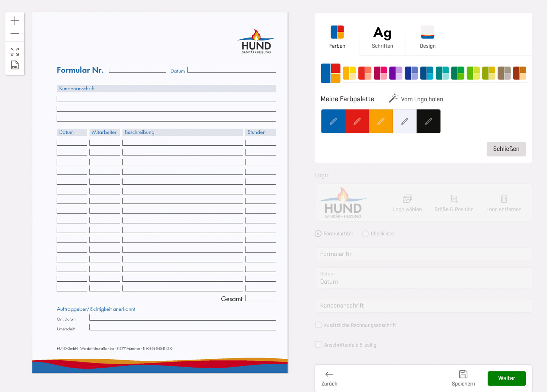The image size is (547, 392).
Task: Select the Checkliste radio option
Action: coord(365,234)
